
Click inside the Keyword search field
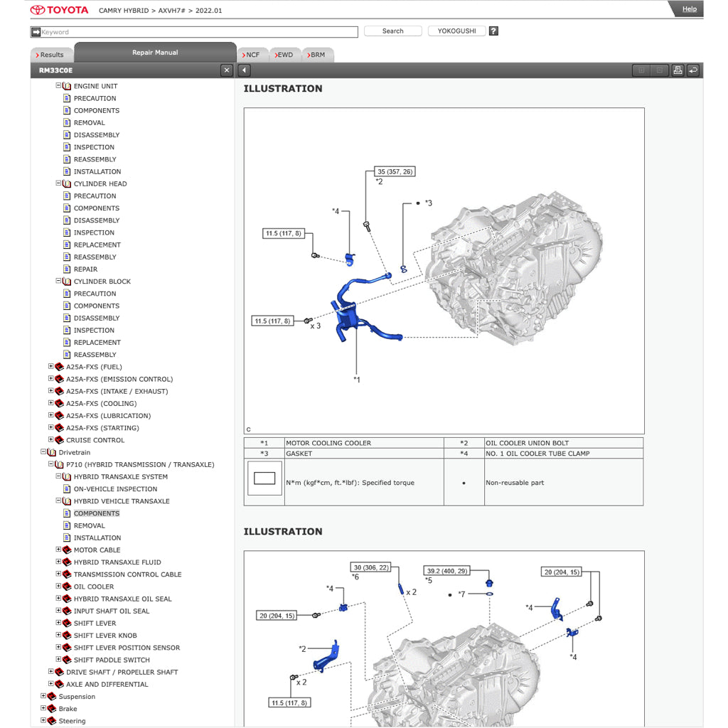click(x=199, y=32)
